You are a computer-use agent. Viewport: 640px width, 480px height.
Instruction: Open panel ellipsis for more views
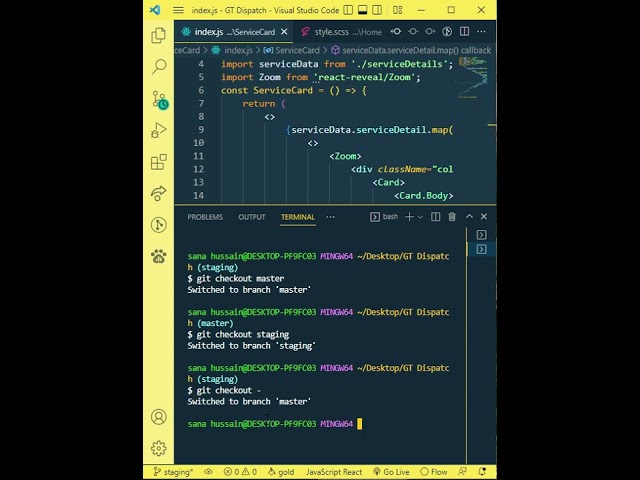330,217
